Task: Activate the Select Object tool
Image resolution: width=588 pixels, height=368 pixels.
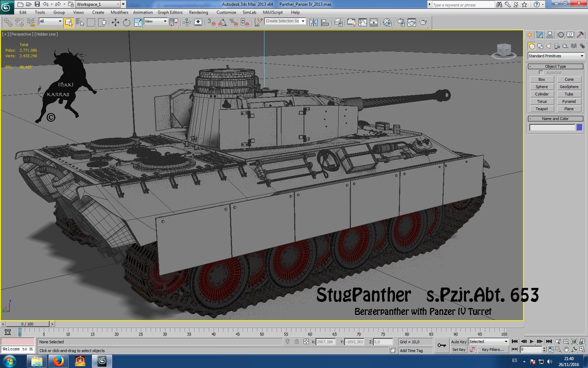Action: (68, 22)
